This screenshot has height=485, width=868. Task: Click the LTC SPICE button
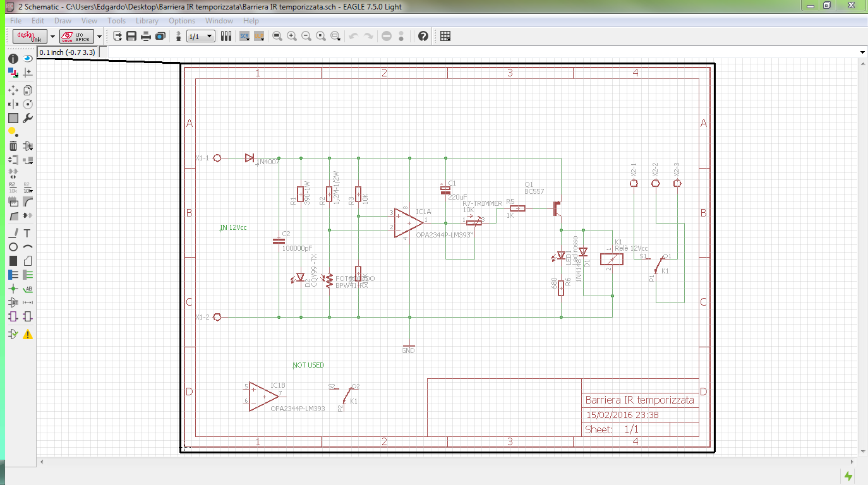(77, 36)
